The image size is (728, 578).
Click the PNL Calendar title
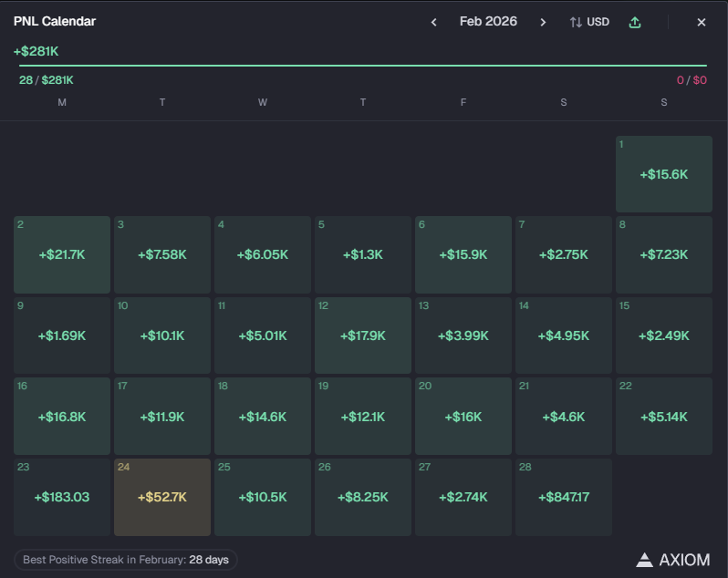pyautogui.click(x=55, y=21)
